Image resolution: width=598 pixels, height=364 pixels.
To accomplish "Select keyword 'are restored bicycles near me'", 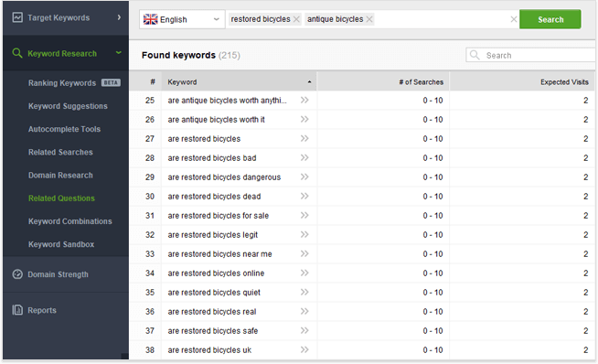I will tap(219, 253).
